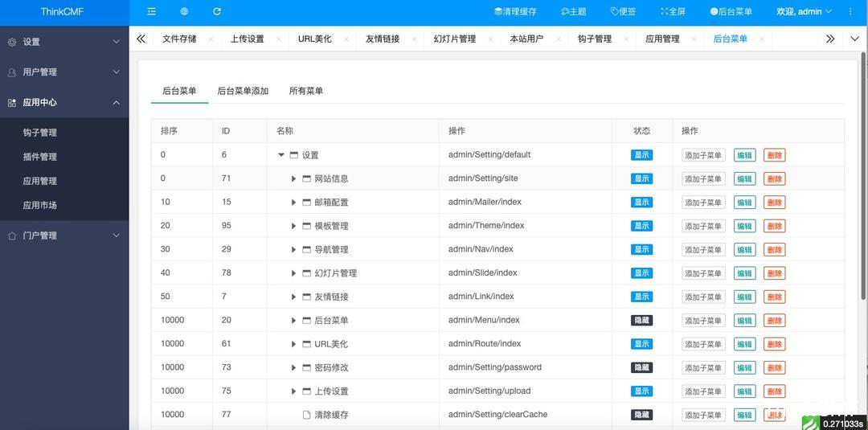The width and height of the screenshot is (868, 430).
Task: Collapse the 设置 tree row triangle
Action: (281, 155)
